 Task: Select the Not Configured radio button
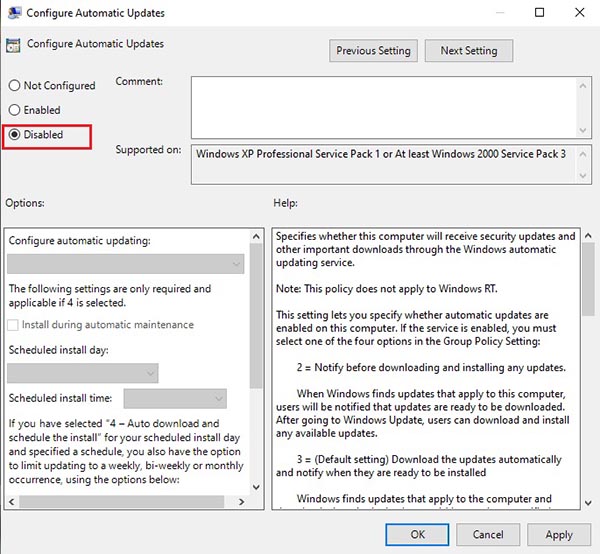tap(14, 85)
